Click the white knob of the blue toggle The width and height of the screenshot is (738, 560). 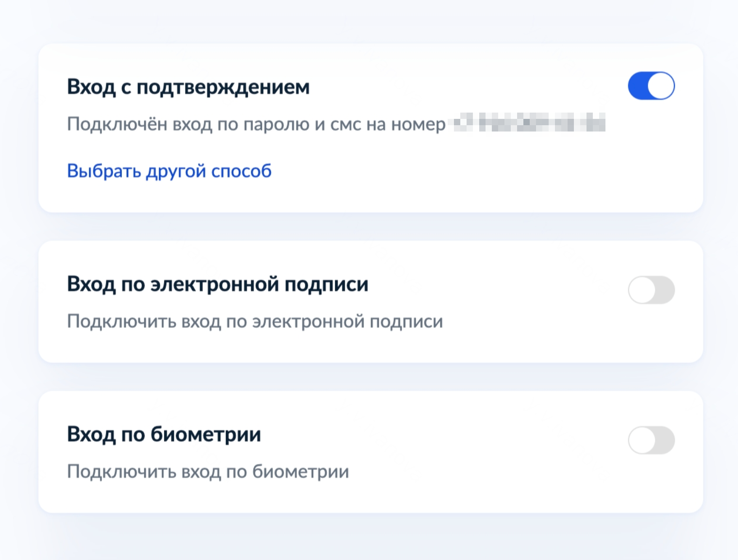point(661,86)
